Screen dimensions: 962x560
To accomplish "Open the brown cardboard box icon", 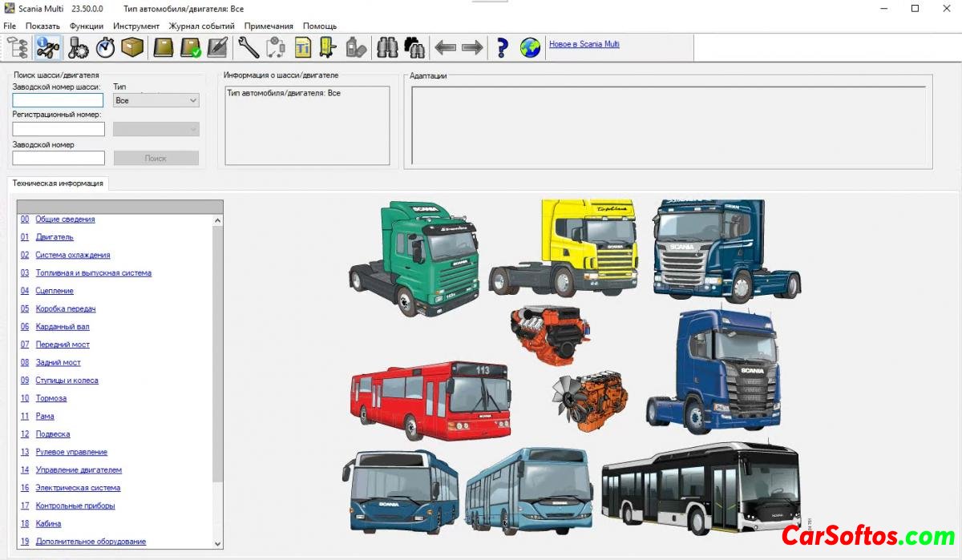I will pos(132,48).
